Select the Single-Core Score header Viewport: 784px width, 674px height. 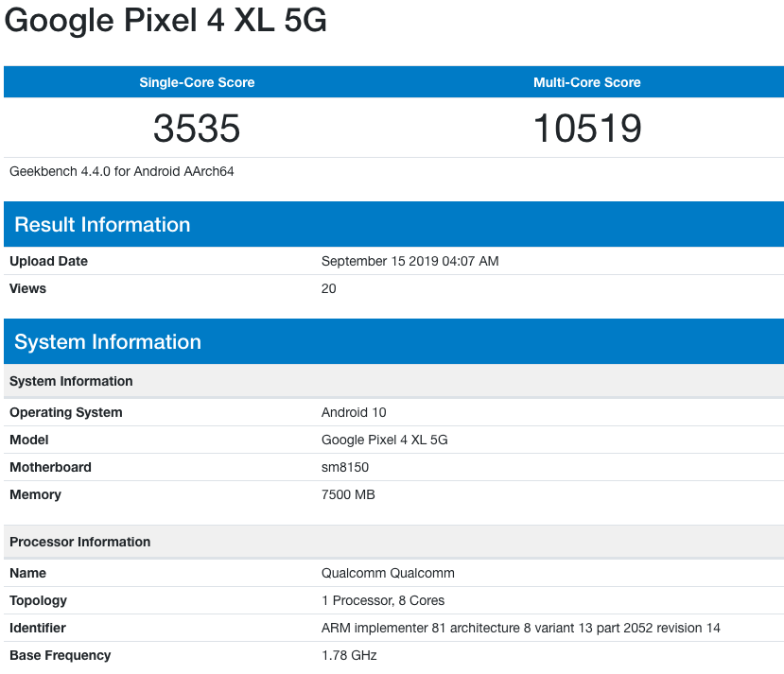click(x=197, y=82)
